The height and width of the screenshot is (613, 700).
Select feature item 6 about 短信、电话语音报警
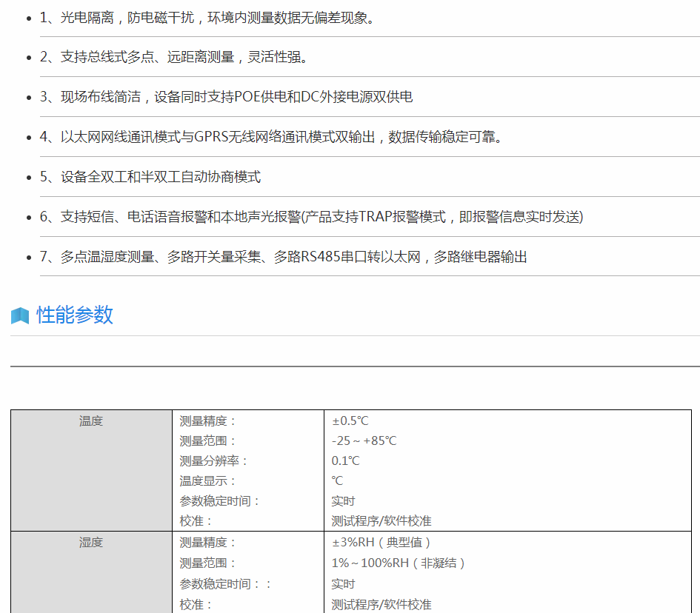coord(311,217)
